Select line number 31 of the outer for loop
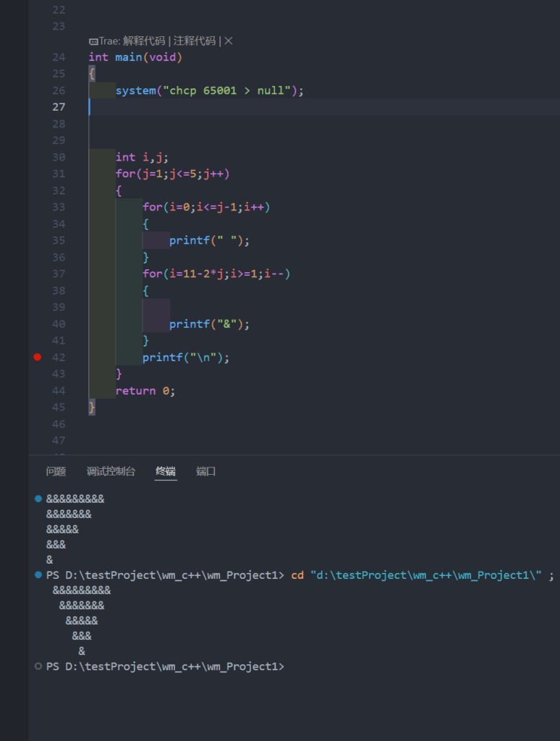This screenshot has width=560, height=741. (58, 174)
